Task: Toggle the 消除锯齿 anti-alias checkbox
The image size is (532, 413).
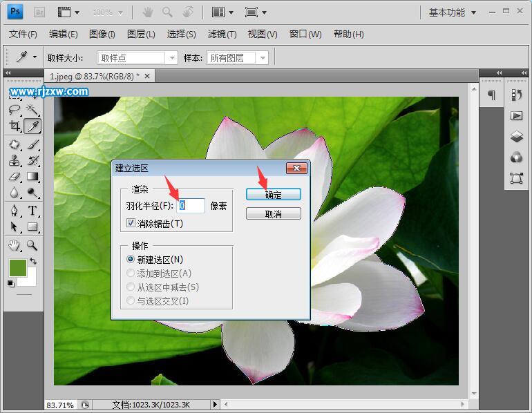Action: point(131,223)
